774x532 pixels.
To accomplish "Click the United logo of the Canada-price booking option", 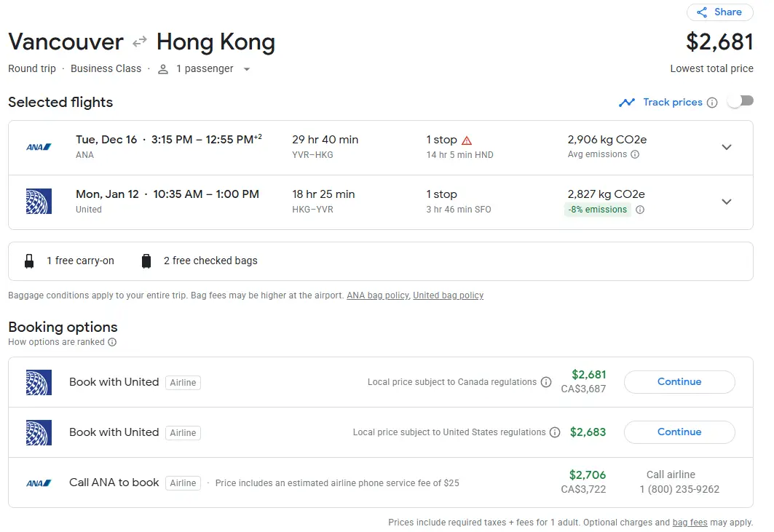I will click(x=39, y=383).
